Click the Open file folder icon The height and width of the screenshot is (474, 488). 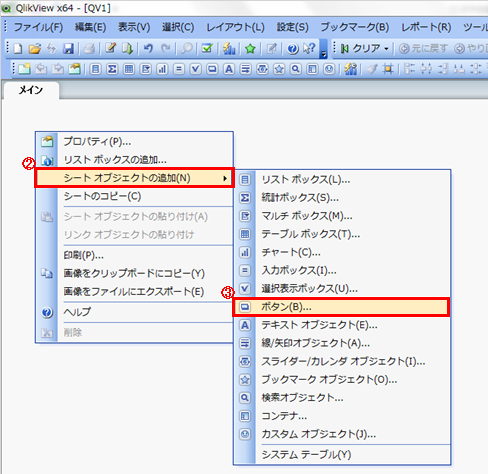[x=35, y=49]
